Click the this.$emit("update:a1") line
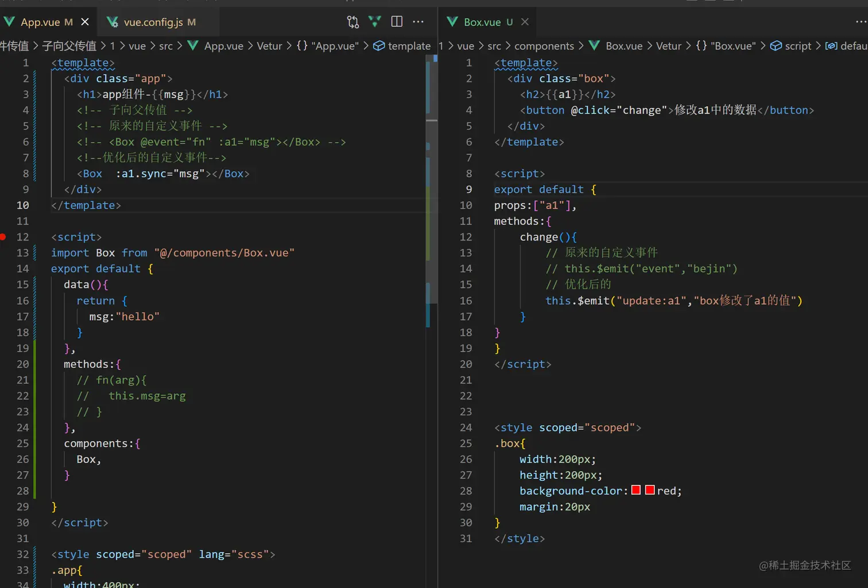 [673, 301]
